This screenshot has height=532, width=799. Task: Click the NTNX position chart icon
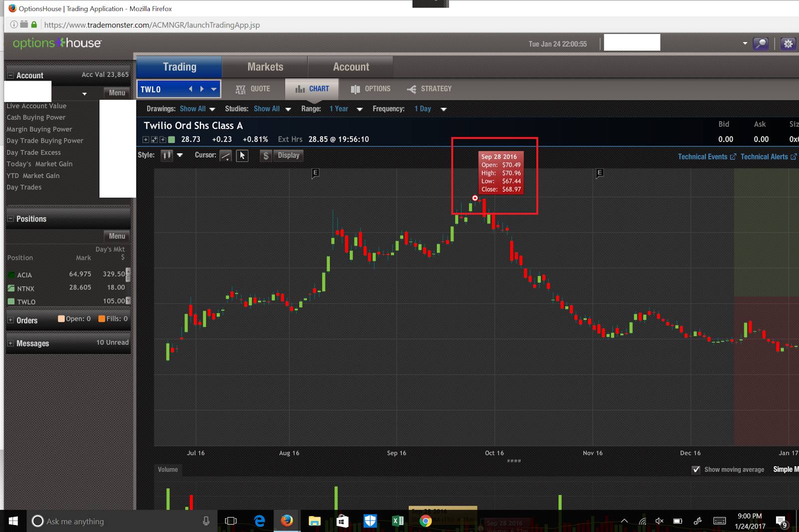(11, 288)
